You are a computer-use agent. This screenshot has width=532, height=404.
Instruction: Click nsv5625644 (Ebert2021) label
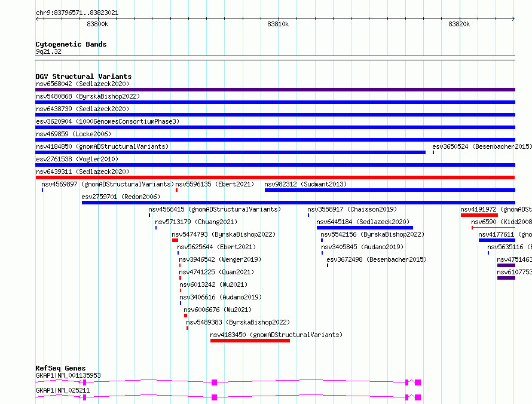(x=216, y=247)
